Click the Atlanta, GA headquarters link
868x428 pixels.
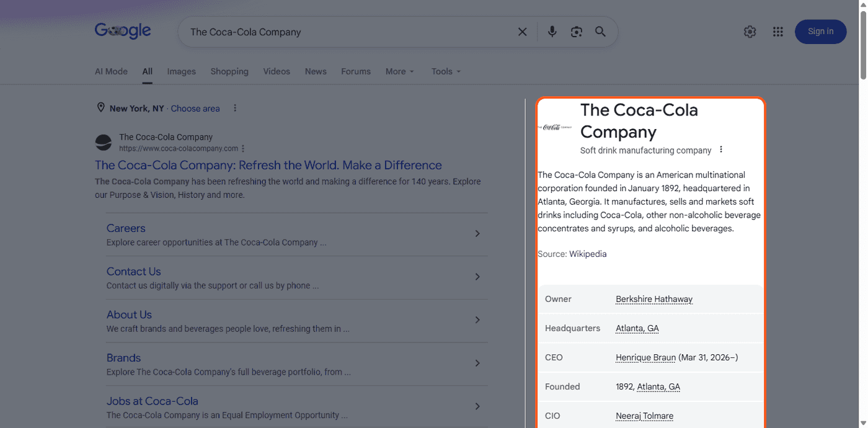pos(637,328)
